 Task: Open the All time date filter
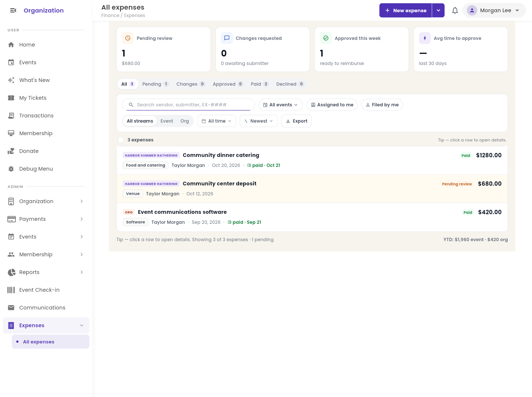click(x=217, y=121)
